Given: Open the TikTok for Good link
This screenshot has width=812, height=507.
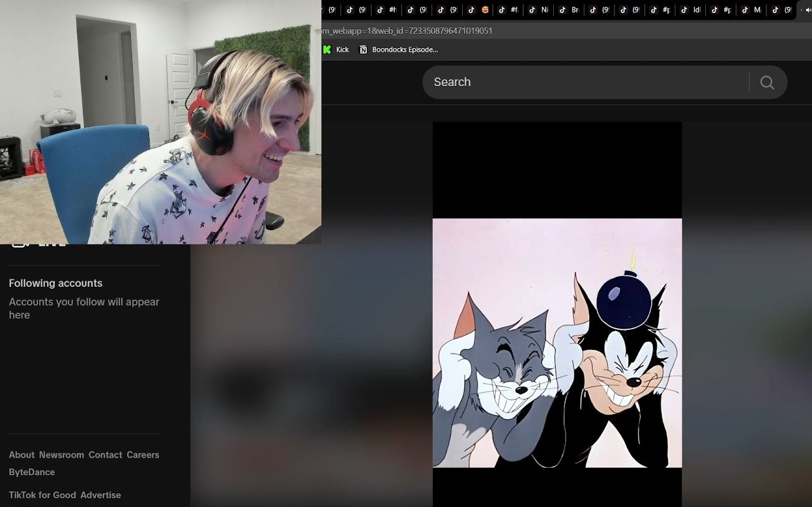Looking at the screenshot, I should point(42,495).
